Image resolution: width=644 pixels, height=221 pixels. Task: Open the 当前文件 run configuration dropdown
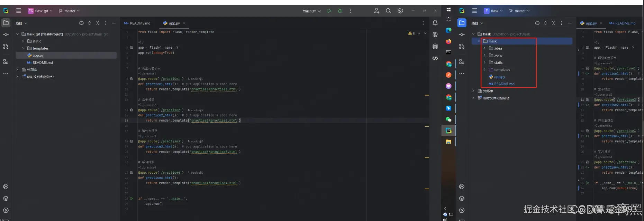(312, 11)
